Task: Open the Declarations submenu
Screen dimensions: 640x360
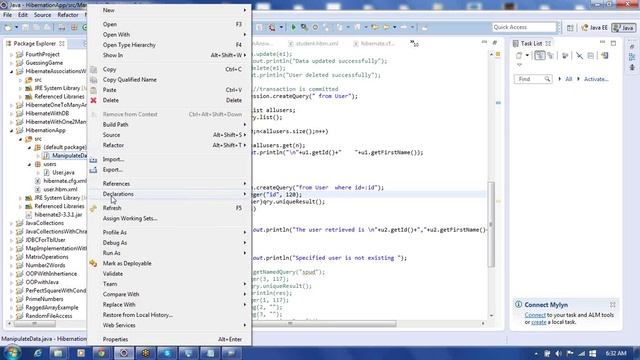Action: tap(170, 194)
